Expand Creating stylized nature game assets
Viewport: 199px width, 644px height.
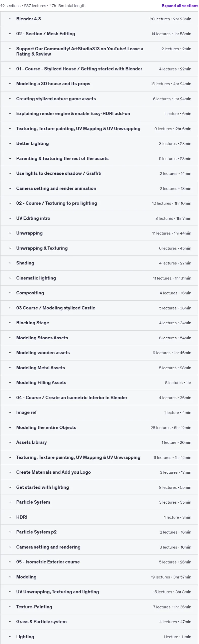click(x=99, y=99)
